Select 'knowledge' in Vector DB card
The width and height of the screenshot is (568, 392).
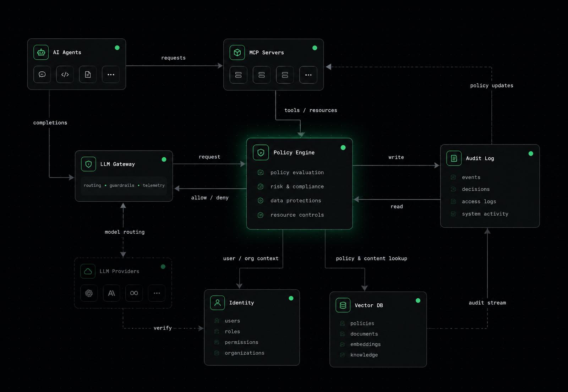click(364, 355)
